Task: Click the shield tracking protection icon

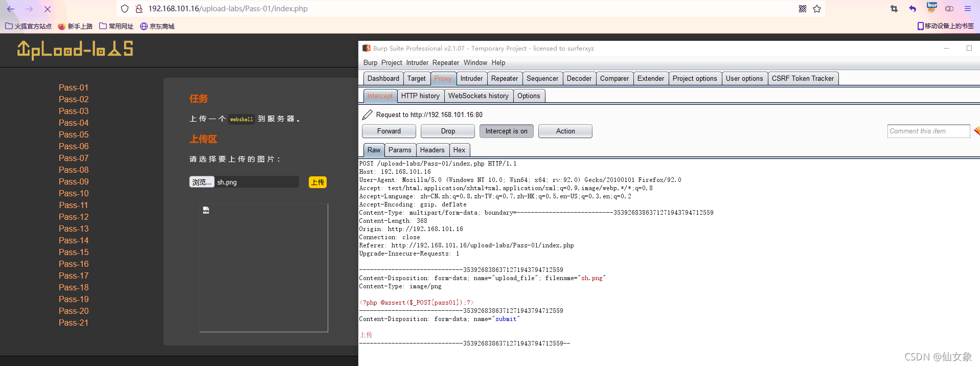Action: click(x=125, y=9)
